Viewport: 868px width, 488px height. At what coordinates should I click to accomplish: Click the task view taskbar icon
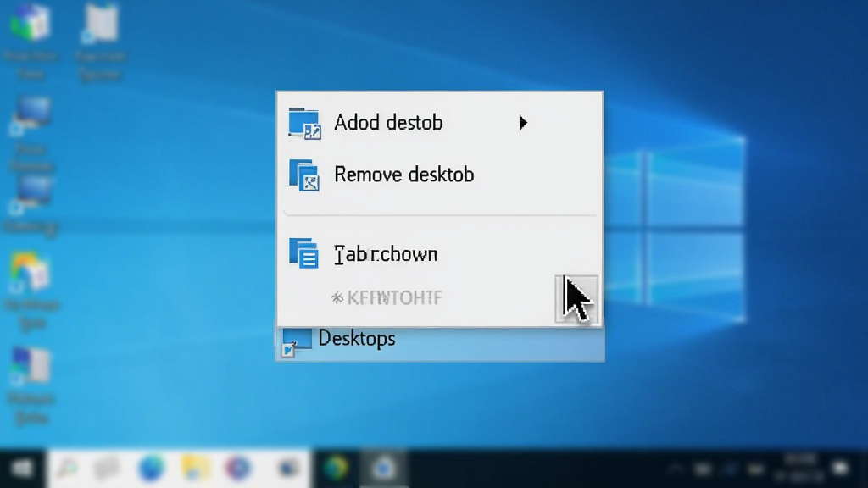(x=107, y=469)
